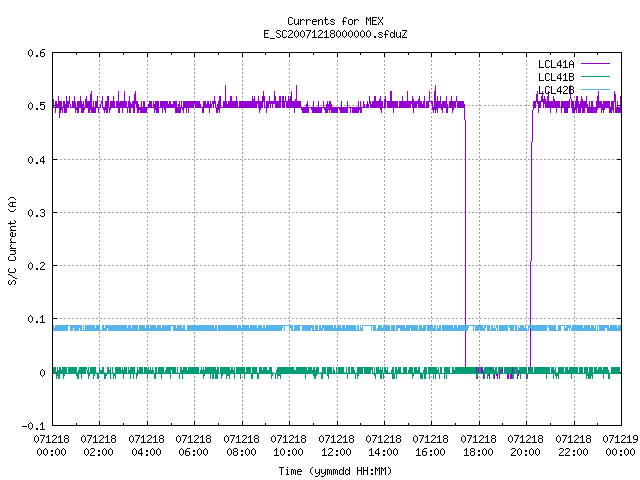The image size is (640, 480).
Task: Click the purple LCL41A falling edge near 17:30
Action: 465,237
